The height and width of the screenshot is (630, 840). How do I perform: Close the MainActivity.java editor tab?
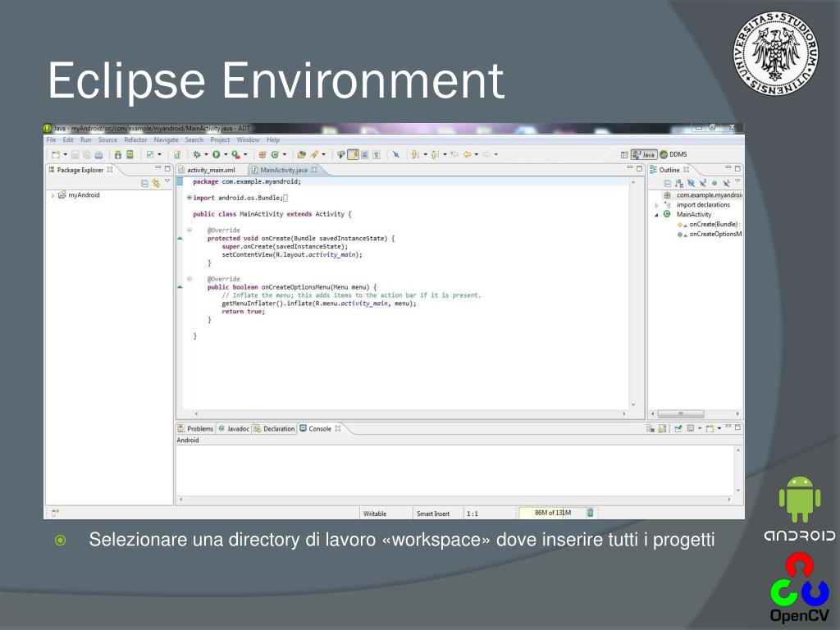click(314, 170)
